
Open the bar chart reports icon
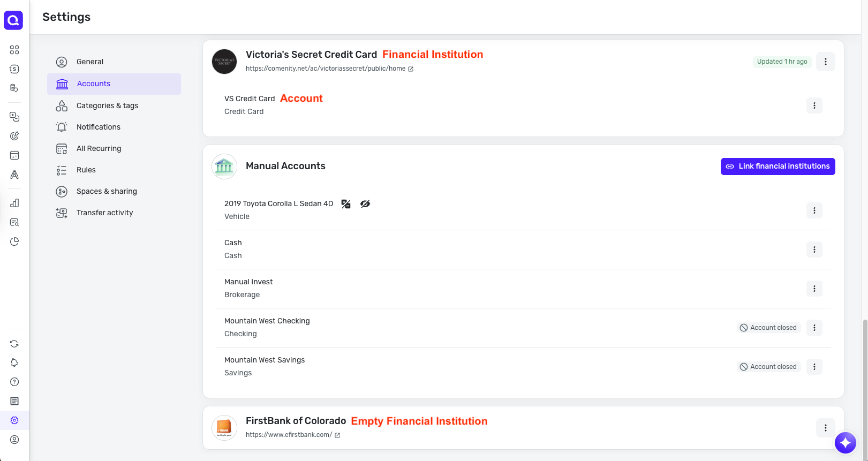14,203
